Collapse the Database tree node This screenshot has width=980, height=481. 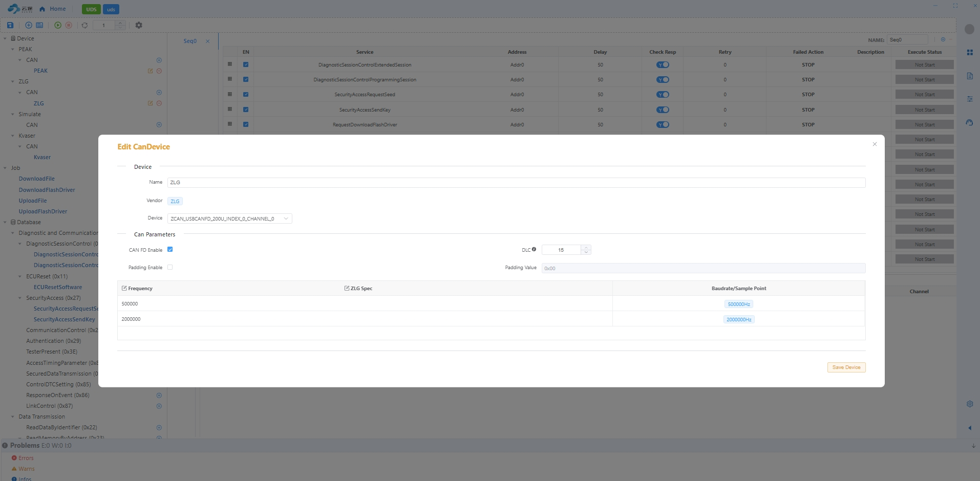[x=5, y=222]
